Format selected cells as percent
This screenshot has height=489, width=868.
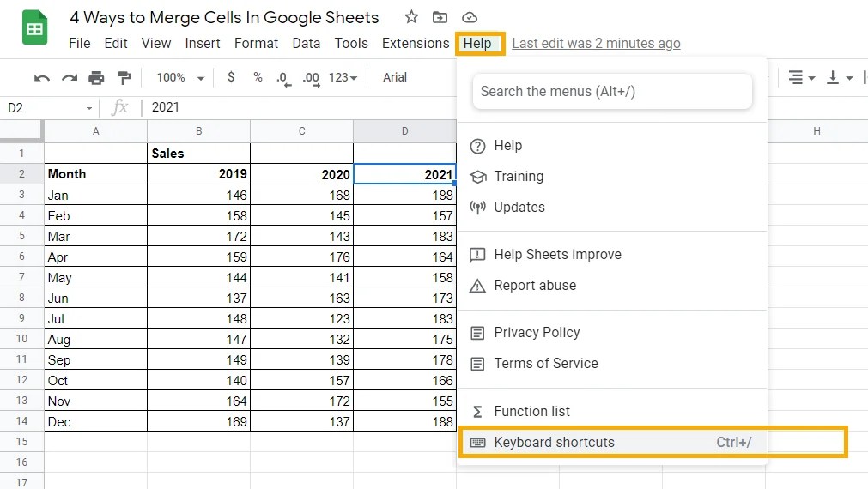click(x=258, y=77)
